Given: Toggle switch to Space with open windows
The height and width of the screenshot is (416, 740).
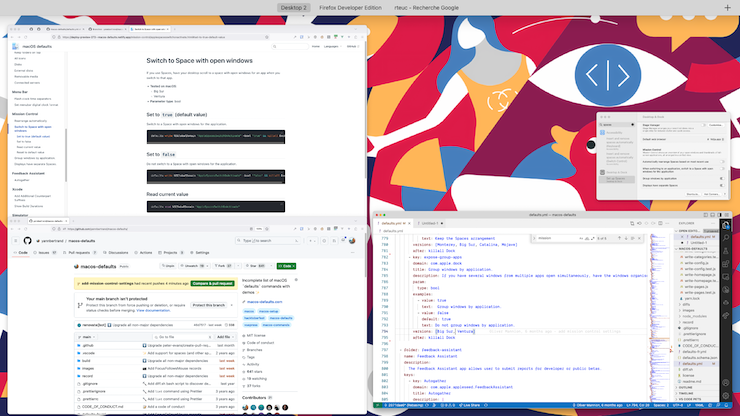Looking at the screenshot, I should pyautogui.click(x=722, y=169).
